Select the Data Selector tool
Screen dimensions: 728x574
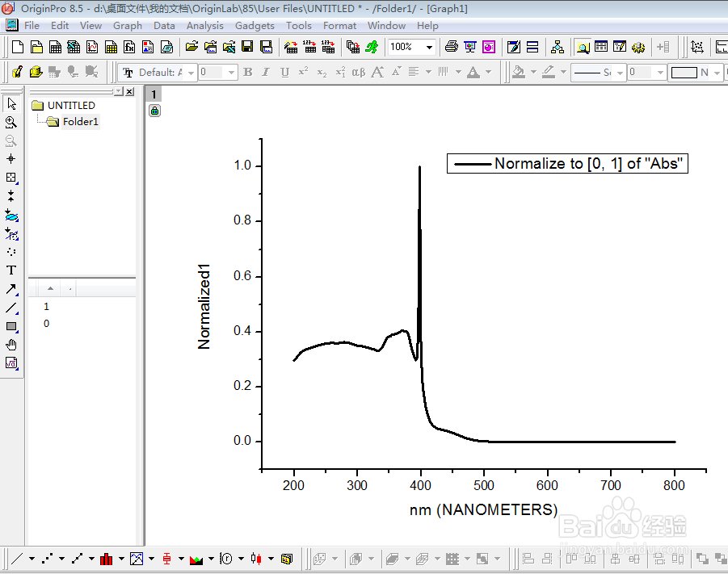(11, 196)
